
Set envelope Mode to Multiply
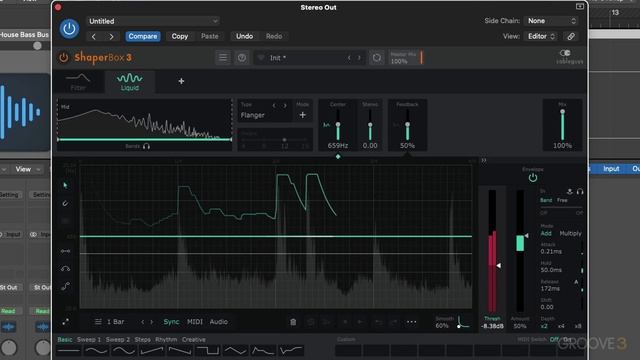tap(570, 233)
